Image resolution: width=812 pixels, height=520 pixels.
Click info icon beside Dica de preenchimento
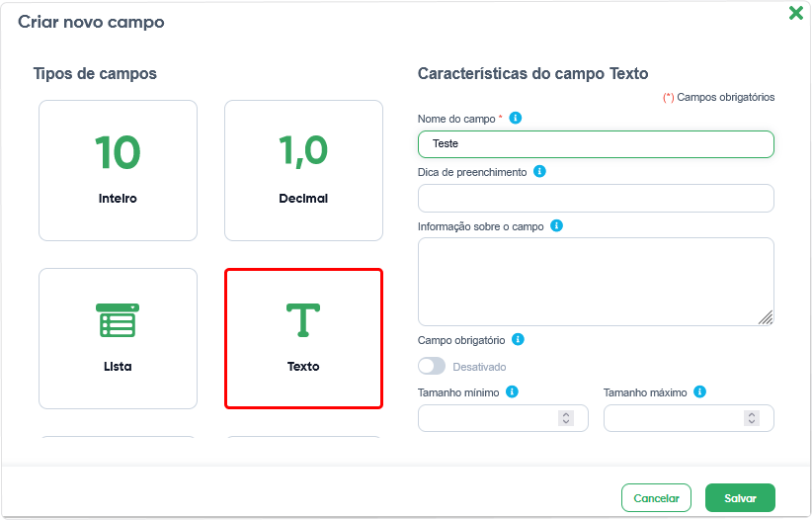(x=539, y=171)
